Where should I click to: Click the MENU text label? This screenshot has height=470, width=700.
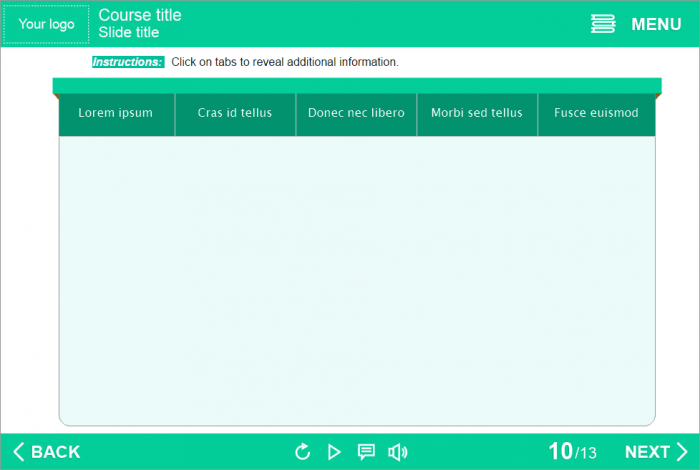click(x=656, y=24)
